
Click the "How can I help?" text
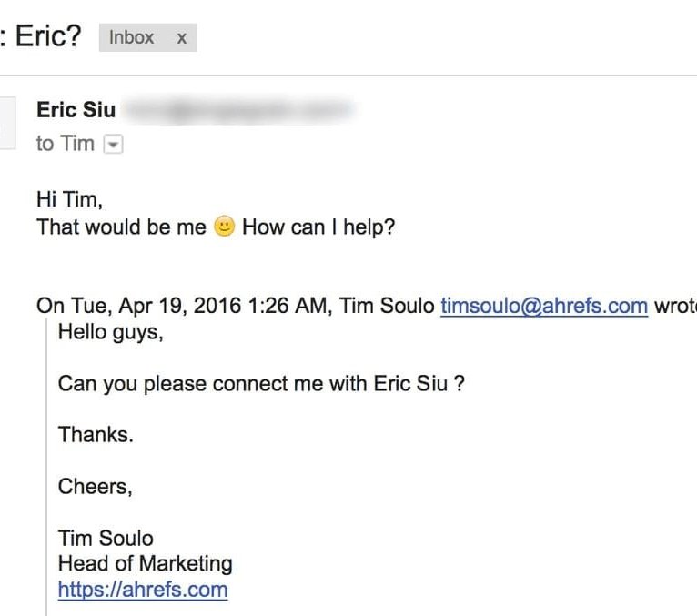pyautogui.click(x=318, y=227)
